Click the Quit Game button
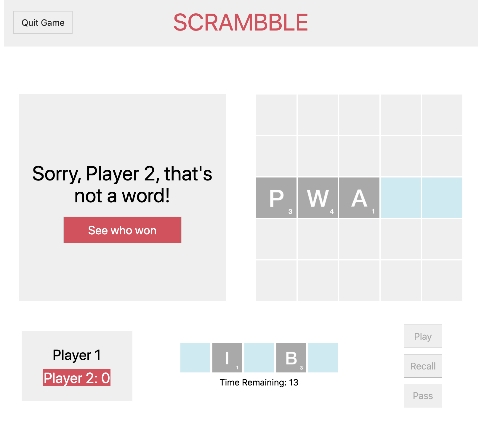This screenshot has height=448, width=492. [43, 23]
